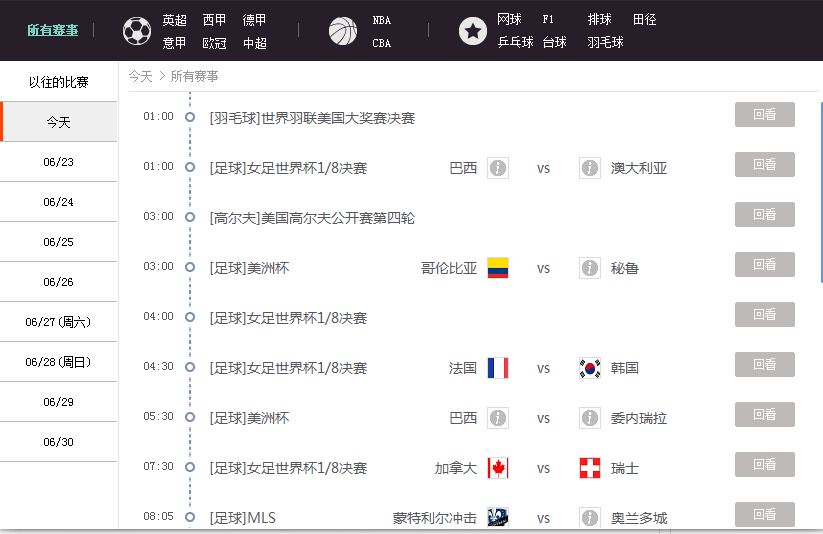Open 以往的比赛 in sidebar

[58, 82]
